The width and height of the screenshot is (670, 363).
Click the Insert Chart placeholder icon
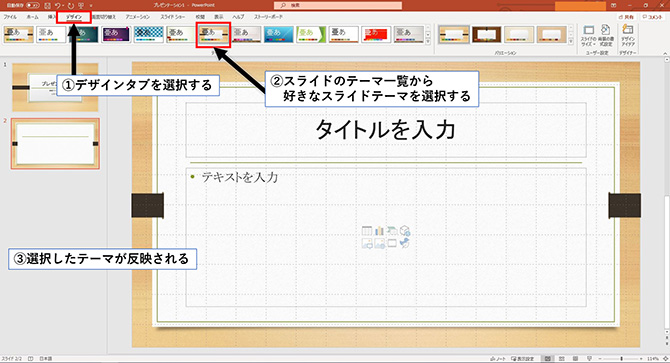pyautogui.click(x=379, y=231)
